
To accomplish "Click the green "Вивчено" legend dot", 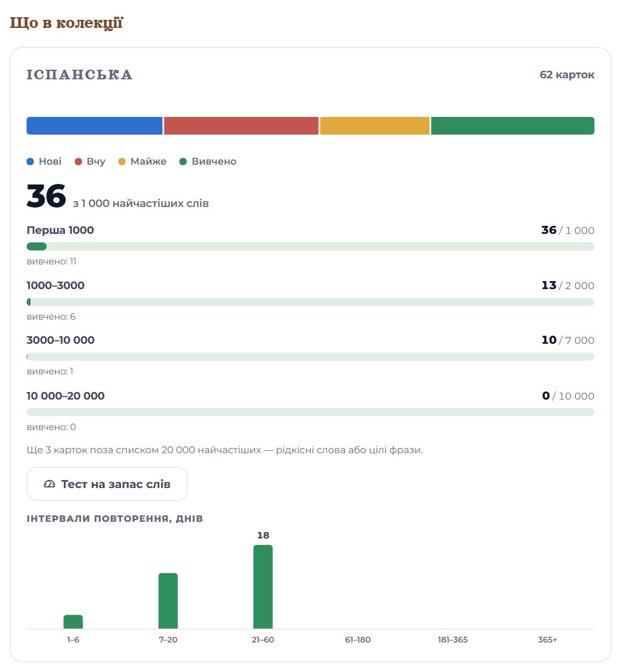I will 183,161.
